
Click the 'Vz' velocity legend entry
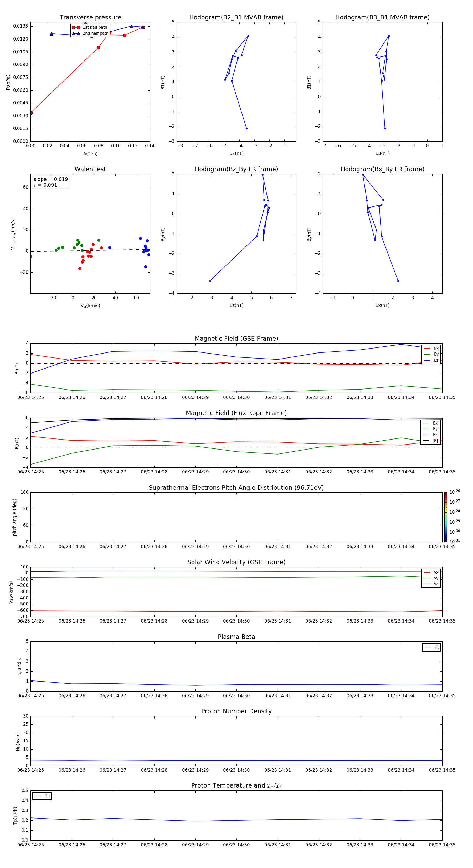(x=431, y=584)
